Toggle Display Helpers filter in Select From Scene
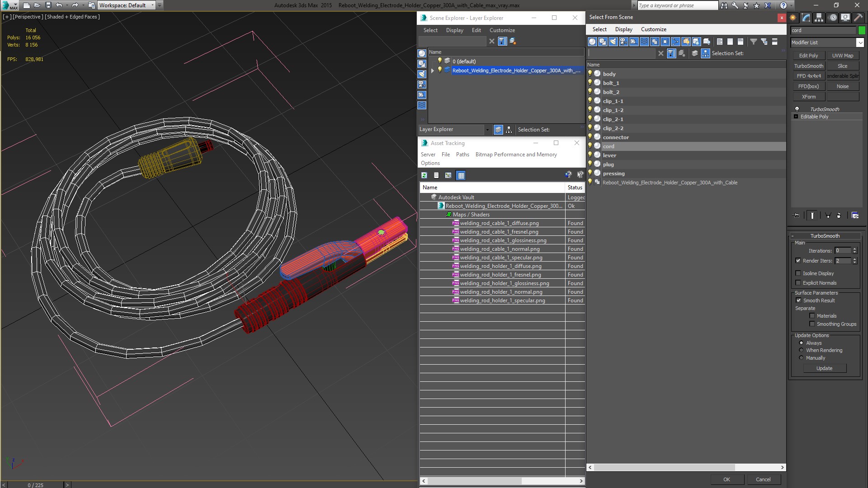 click(634, 42)
